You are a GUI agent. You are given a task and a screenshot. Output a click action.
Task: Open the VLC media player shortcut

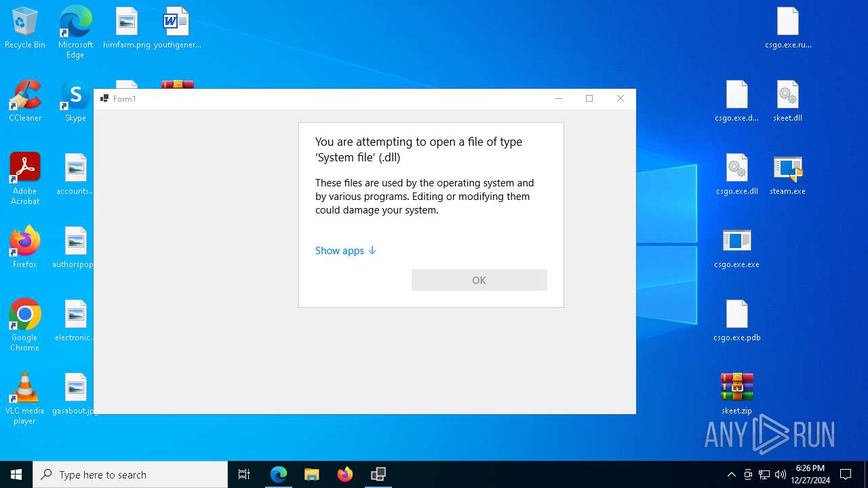tap(25, 399)
